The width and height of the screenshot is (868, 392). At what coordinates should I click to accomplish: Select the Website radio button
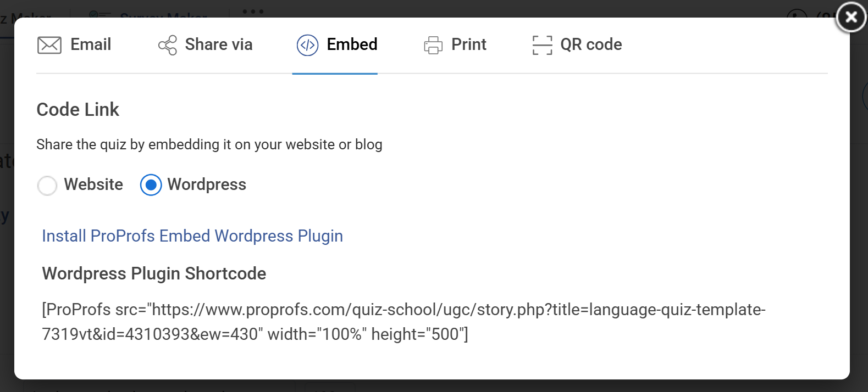point(47,185)
